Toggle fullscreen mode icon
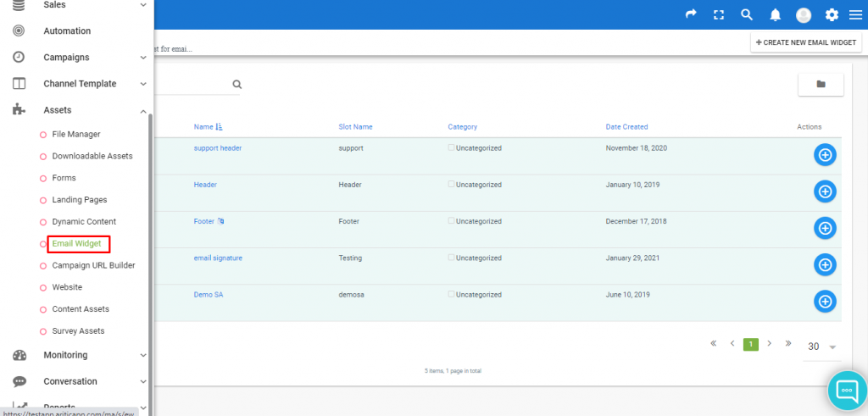 [x=719, y=15]
